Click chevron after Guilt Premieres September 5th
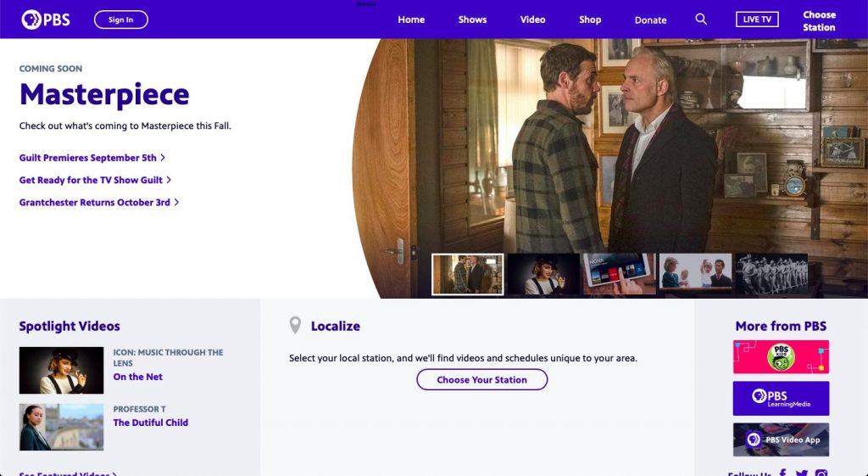Viewport: 868px width, 476px height. [163, 158]
